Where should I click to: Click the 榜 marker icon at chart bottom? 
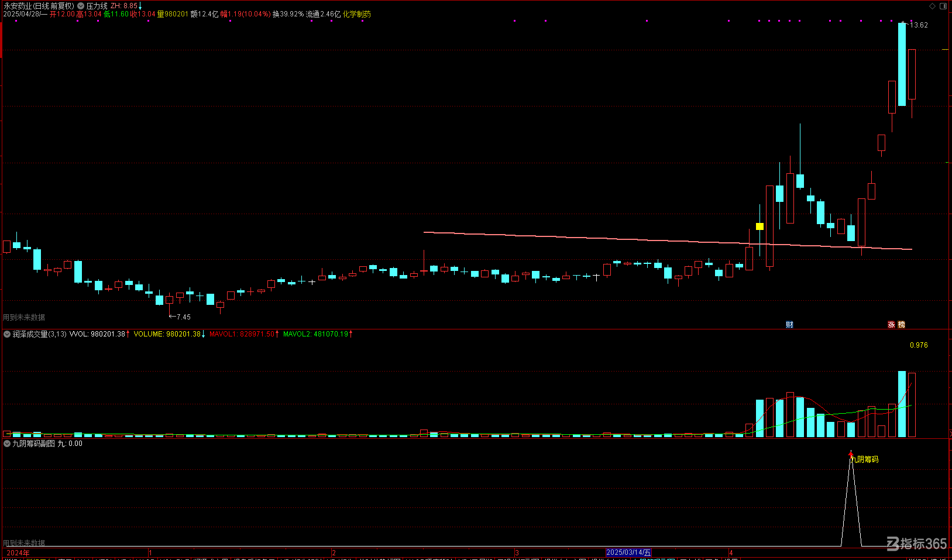901,324
